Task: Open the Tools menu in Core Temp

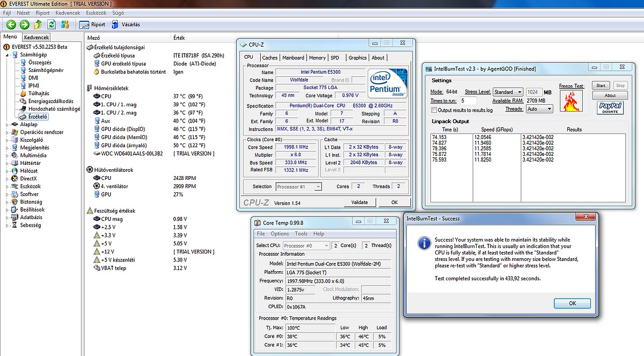Action: click(x=301, y=234)
